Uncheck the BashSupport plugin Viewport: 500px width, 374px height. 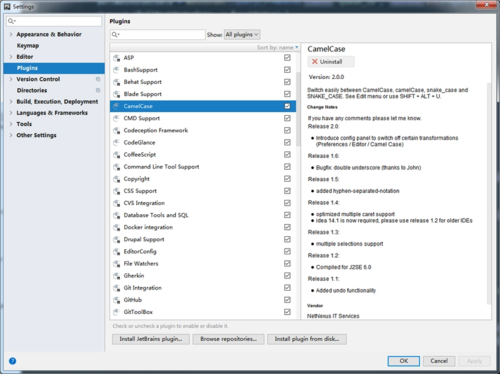(287, 70)
